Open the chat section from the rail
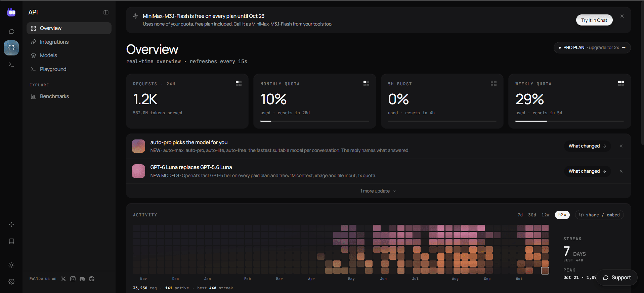The image size is (644, 293). pyautogui.click(x=11, y=32)
